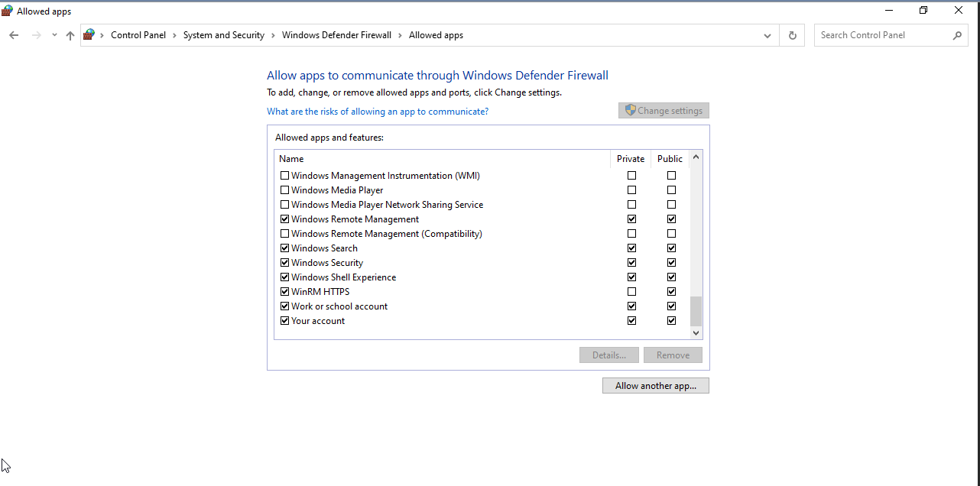This screenshot has height=486, width=980.
Task: Toggle Public checkbox for Windows Search
Action: [671, 248]
